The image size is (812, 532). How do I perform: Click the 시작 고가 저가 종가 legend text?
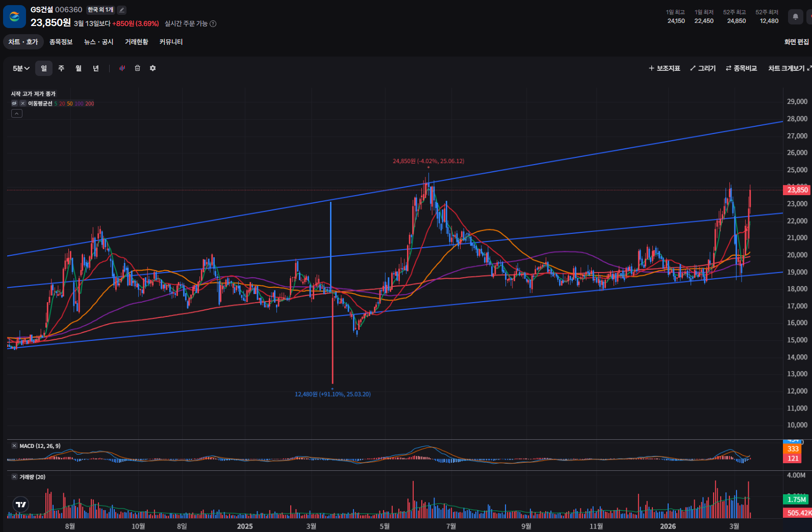tap(33, 94)
